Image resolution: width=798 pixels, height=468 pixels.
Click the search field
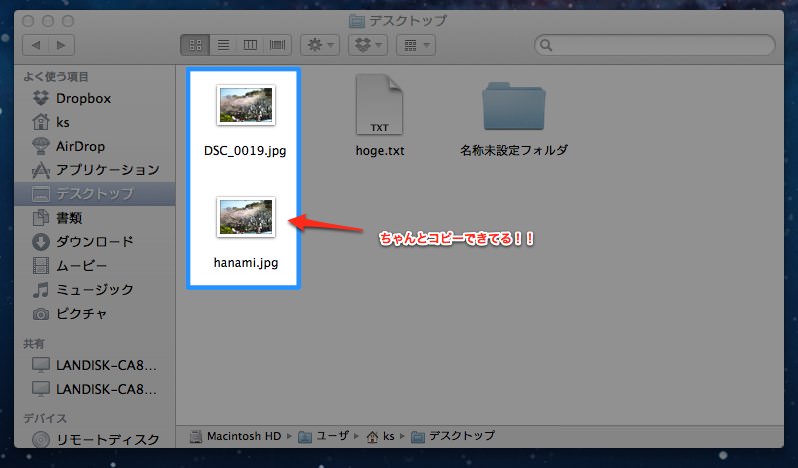tap(654, 45)
